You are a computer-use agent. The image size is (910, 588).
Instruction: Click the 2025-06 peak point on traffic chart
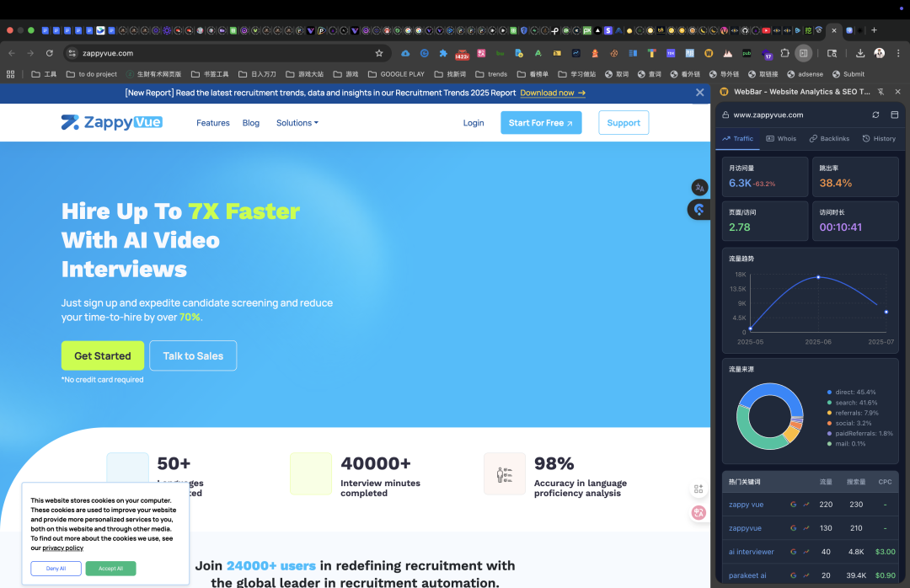pyautogui.click(x=818, y=277)
